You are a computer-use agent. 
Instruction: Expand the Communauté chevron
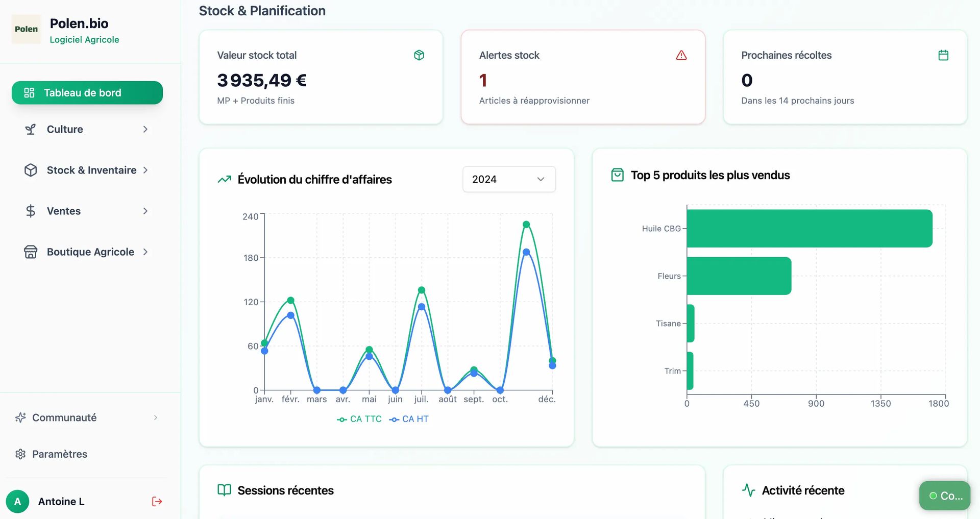(x=155, y=417)
